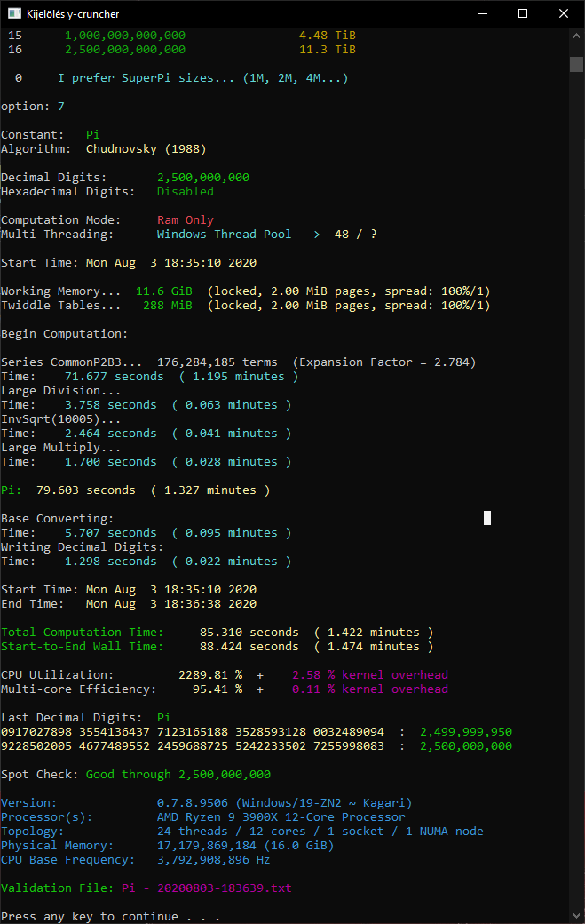The image size is (585, 924).
Task: Click the white selection cursor block
Action: click(487, 518)
